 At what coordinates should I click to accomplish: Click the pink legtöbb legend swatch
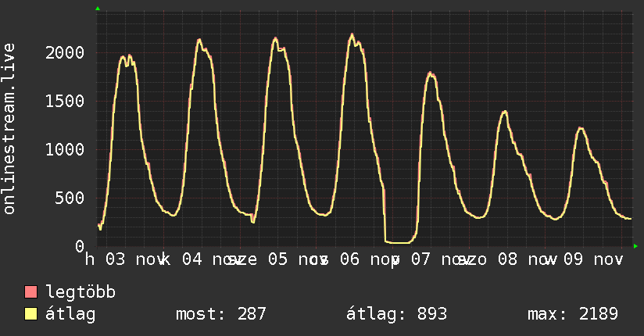pos(30,291)
